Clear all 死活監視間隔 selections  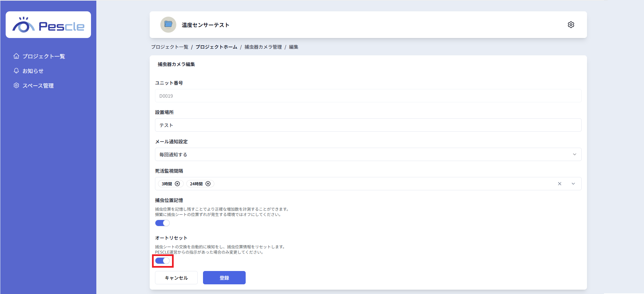(x=560, y=184)
